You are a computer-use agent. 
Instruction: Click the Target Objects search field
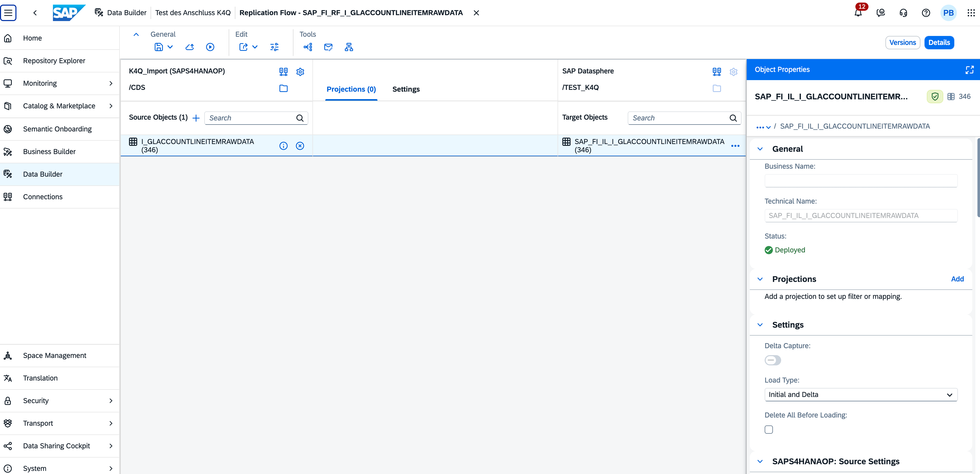coord(684,118)
